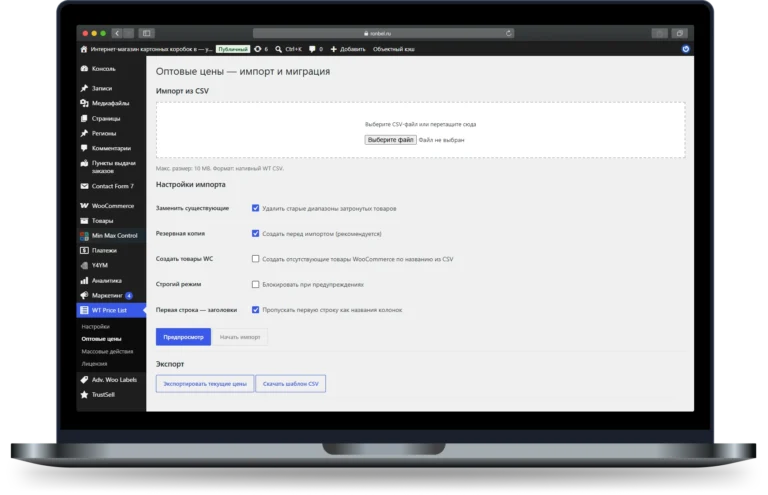This screenshot has width=768, height=495.
Task: Open the Консоль dashboard icon
Action: pos(84,69)
